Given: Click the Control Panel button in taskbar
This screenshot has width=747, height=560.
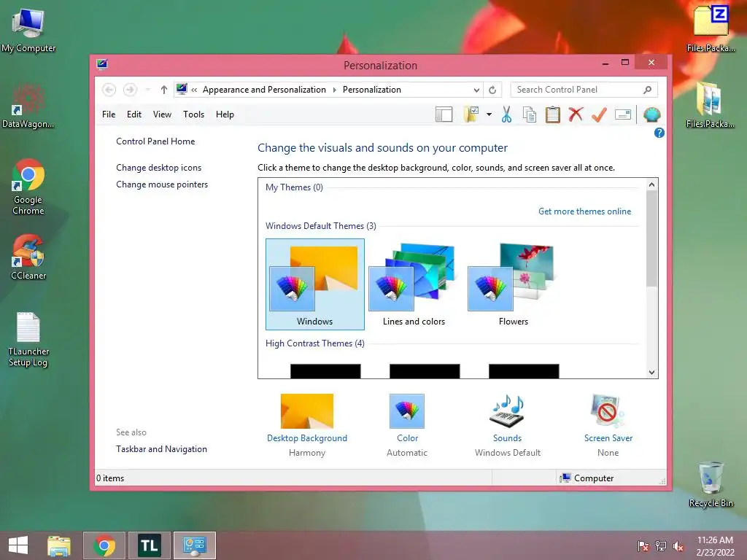Looking at the screenshot, I should pyautogui.click(x=194, y=545).
